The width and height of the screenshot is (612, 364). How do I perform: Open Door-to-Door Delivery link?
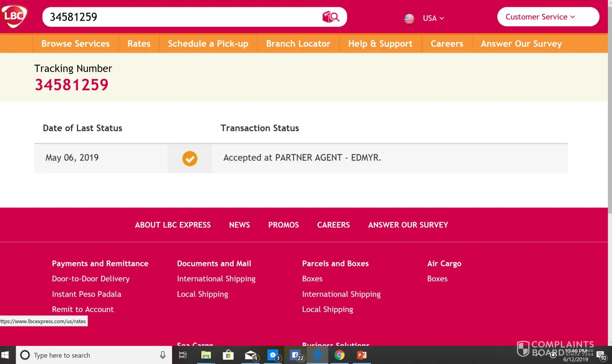91,279
